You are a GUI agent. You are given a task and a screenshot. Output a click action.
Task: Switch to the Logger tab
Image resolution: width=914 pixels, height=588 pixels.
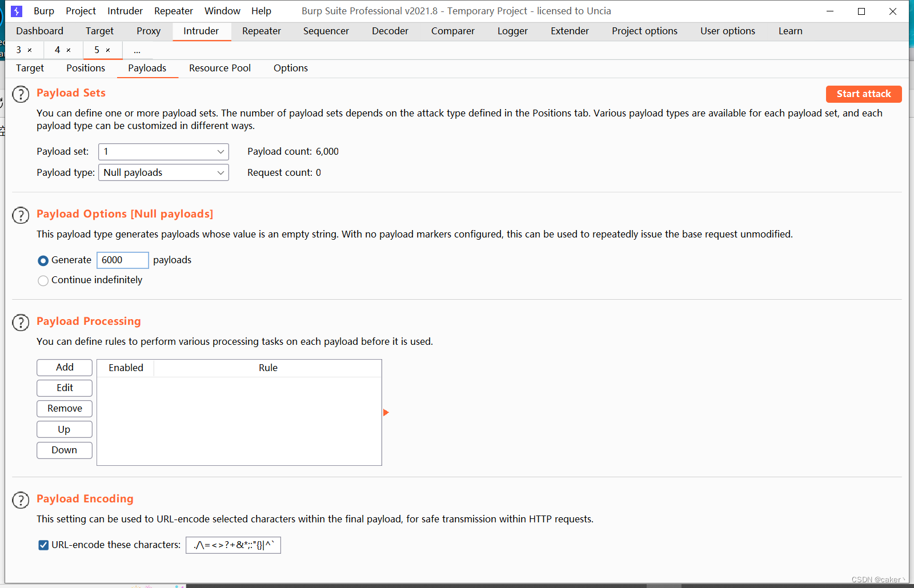pyautogui.click(x=512, y=31)
